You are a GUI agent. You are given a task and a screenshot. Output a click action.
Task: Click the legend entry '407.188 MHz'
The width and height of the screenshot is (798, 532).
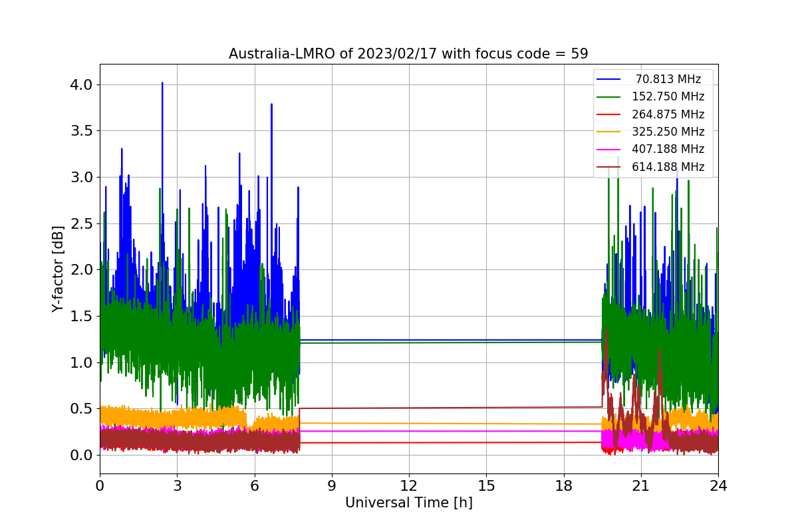coord(668,149)
